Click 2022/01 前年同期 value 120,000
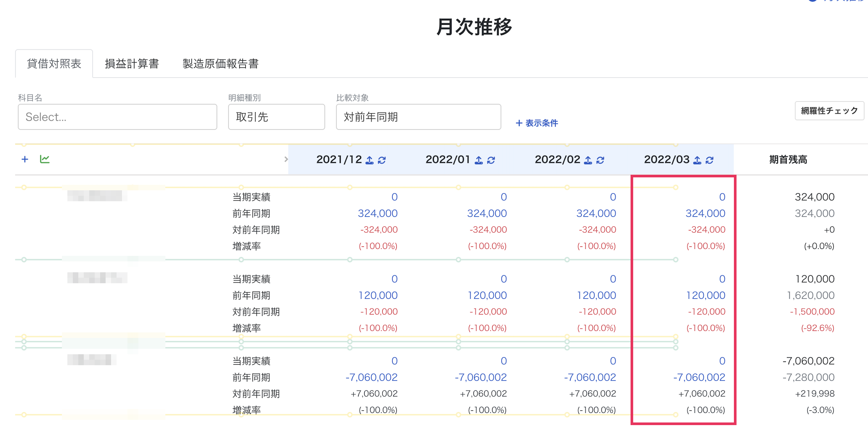This screenshot has width=868, height=430. (487, 295)
